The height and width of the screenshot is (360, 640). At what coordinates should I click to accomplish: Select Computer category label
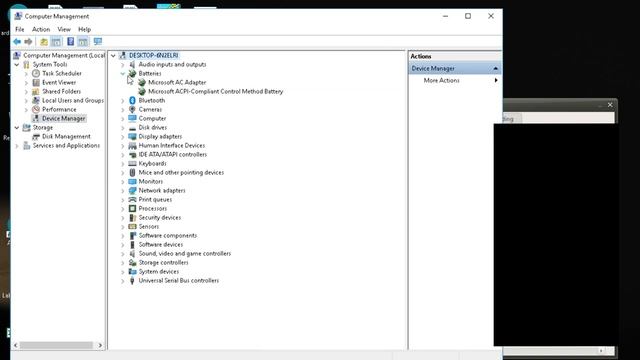pos(152,118)
